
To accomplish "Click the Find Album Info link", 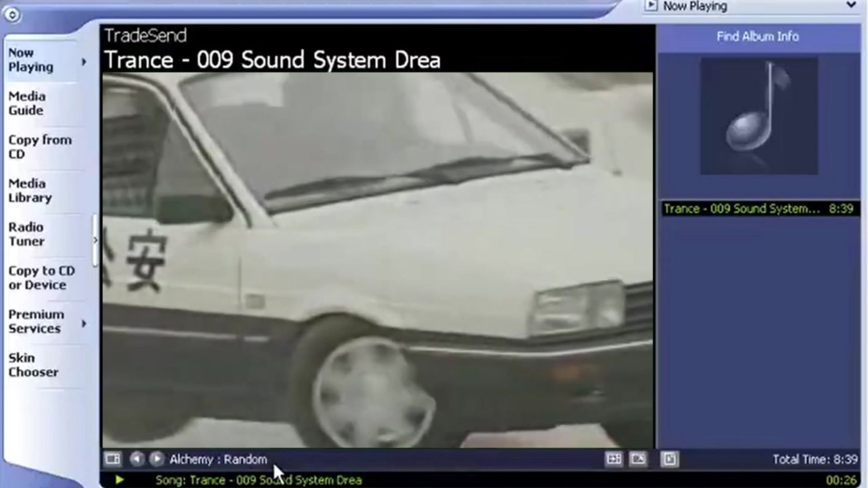I will pos(757,37).
